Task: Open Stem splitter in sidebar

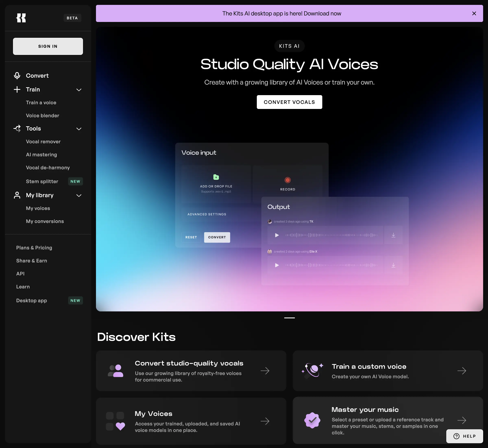Action: 42,181
